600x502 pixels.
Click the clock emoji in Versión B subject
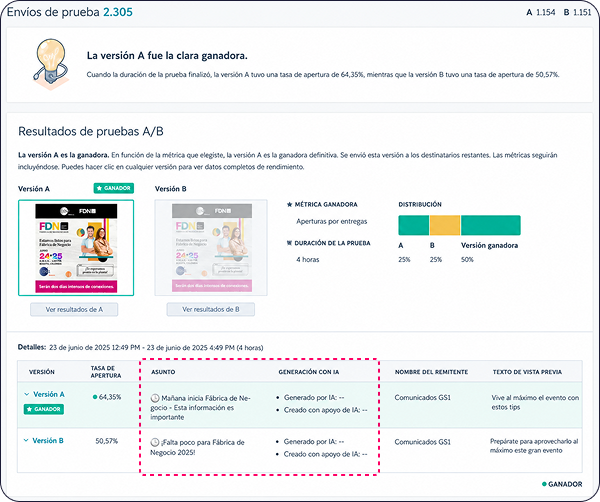(155, 443)
